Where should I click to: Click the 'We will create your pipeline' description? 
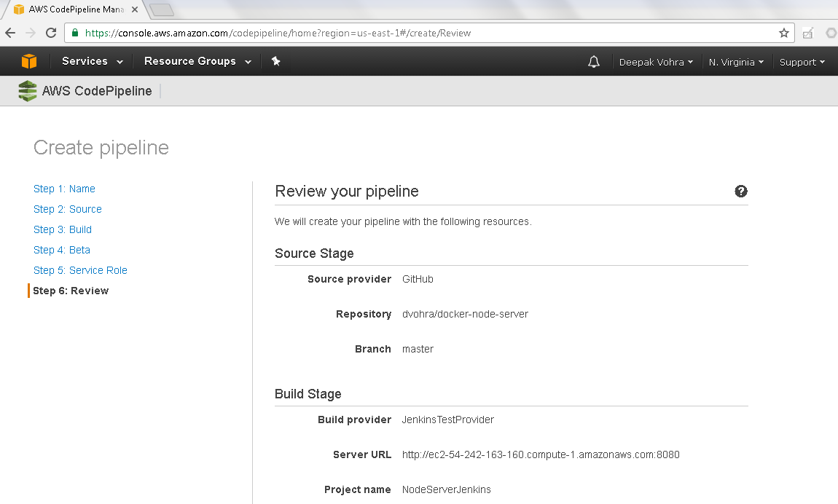coord(403,221)
